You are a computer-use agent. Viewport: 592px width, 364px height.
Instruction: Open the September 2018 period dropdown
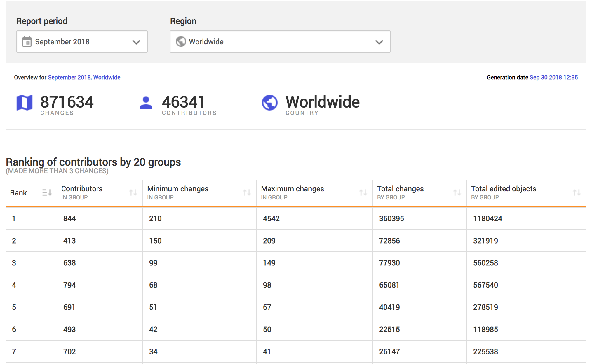click(x=82, y=42)
